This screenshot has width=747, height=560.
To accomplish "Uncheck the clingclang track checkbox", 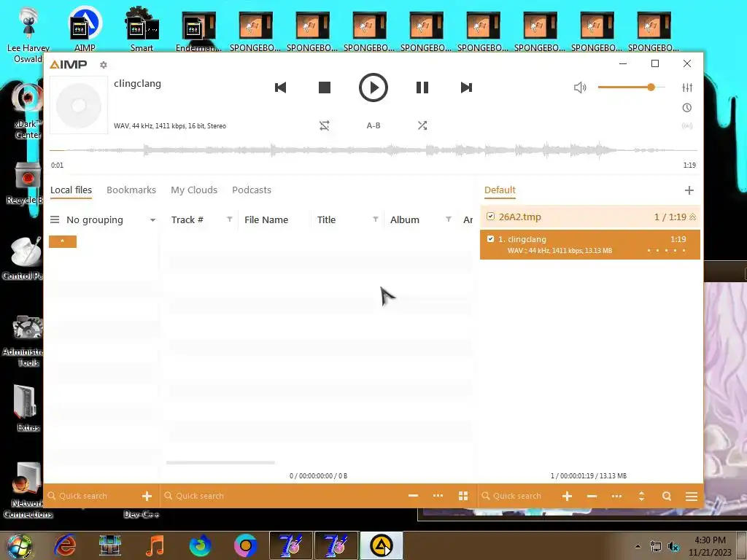I will click(x=490, y=239).
